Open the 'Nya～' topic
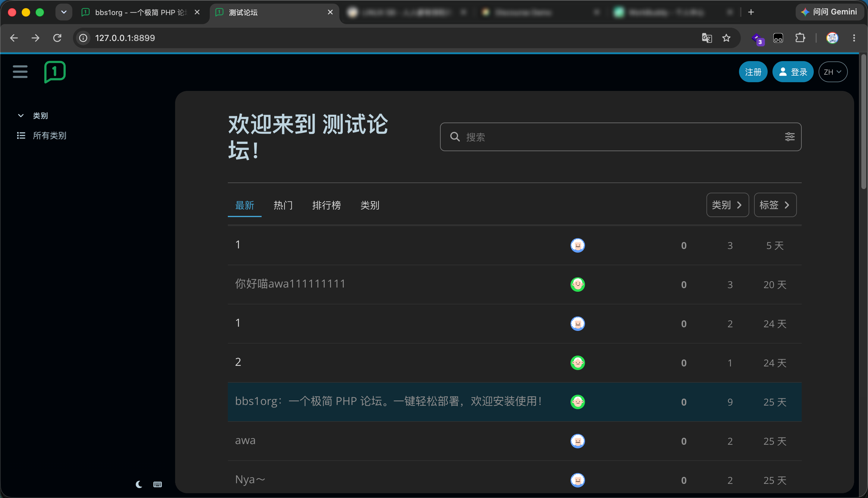This screenshot has height=498, width=868. point(250,480)
